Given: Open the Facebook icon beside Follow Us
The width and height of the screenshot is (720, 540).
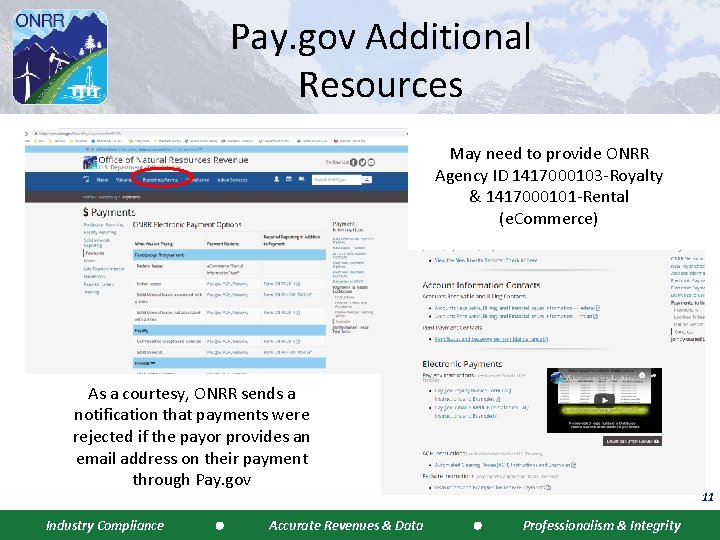Looking at the screenshot, I should click(x=354, y=162).
